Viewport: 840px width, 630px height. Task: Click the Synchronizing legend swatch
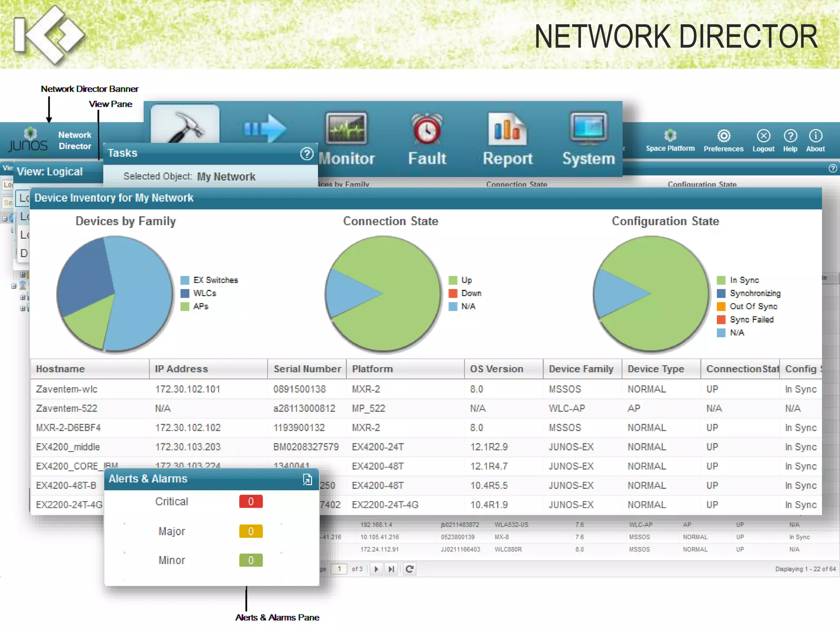click(721, 293)
